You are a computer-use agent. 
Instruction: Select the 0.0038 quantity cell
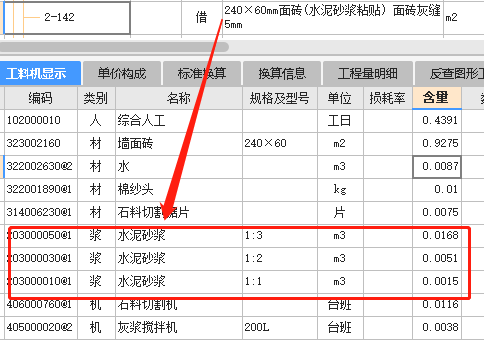point(437,328)
